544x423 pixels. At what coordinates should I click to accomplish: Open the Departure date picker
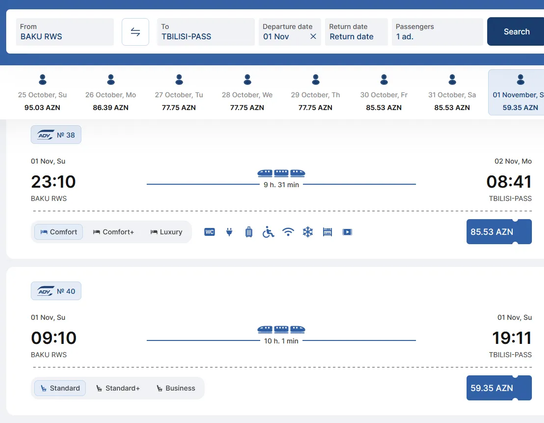290,32
